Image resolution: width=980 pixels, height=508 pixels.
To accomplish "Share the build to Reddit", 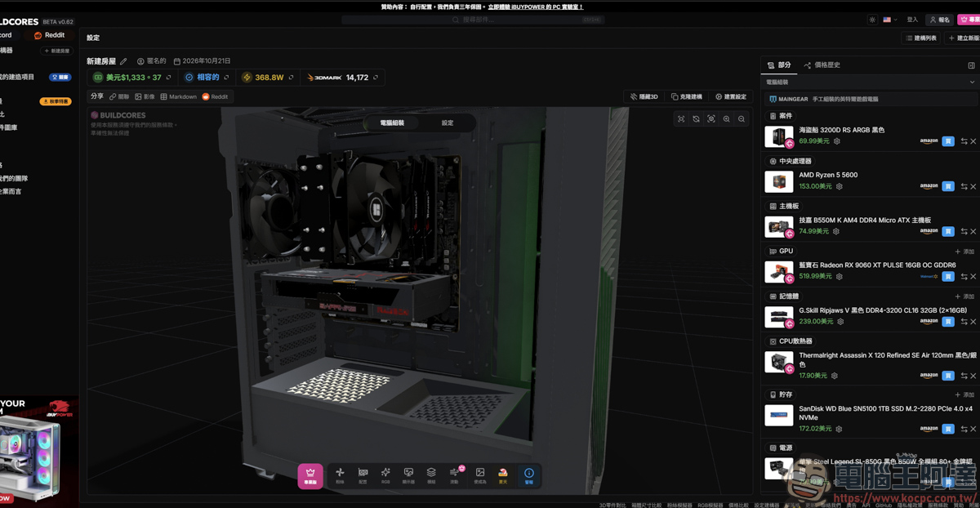I will coord(216,96).
